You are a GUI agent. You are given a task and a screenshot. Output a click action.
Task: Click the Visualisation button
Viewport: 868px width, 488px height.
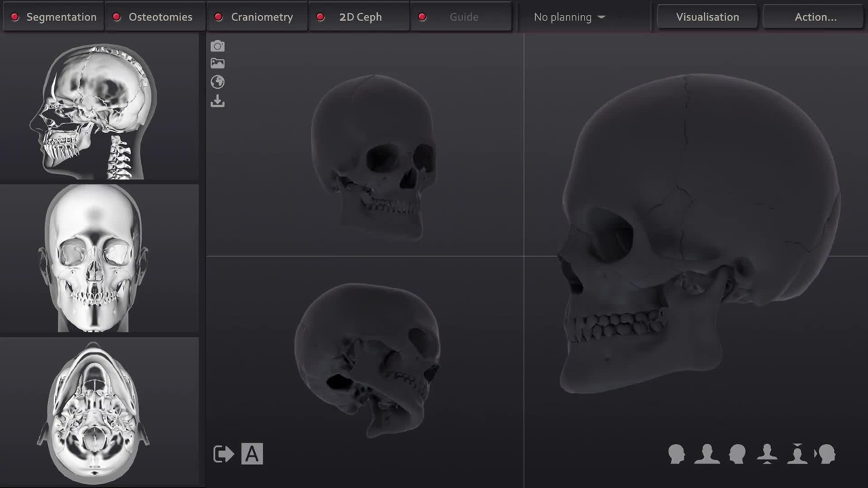[x=707, y=17]
